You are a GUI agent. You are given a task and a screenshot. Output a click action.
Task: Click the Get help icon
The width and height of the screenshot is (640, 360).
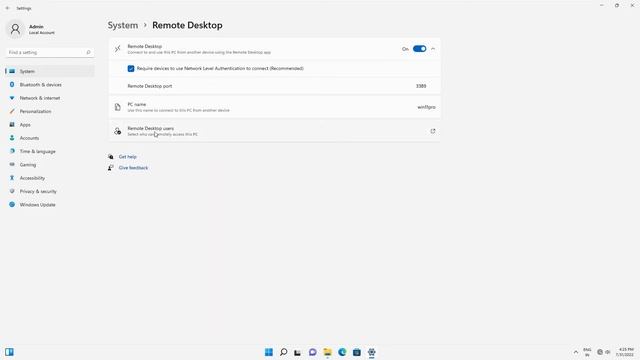(x=111, y=157)
